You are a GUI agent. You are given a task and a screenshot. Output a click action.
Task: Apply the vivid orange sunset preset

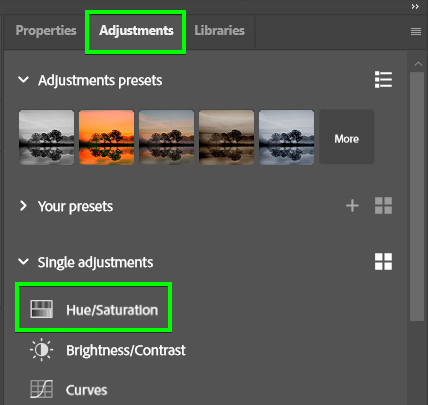107,137
